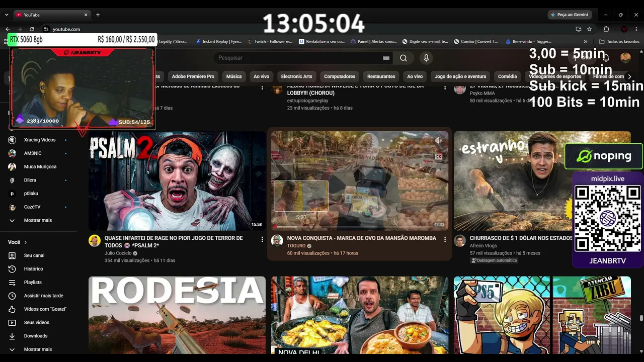This screenshot has width=644, height=362.
Task: Open the NOVA CONQUISTA video title
Action: [362, 238]
